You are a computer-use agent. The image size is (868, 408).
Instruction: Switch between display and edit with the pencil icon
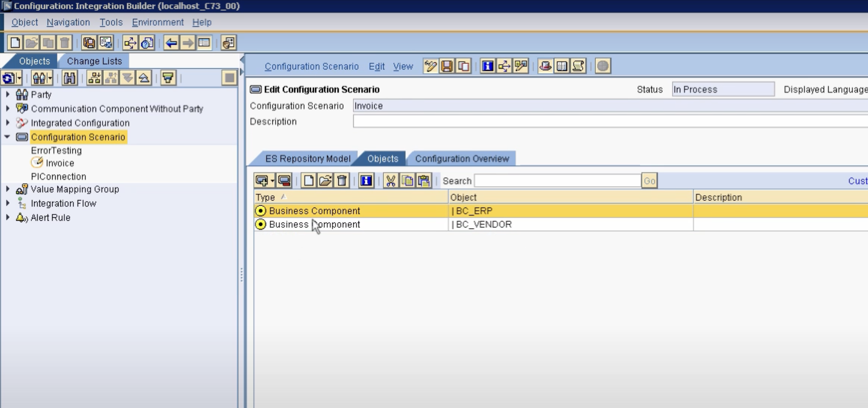tap(430, 66)
